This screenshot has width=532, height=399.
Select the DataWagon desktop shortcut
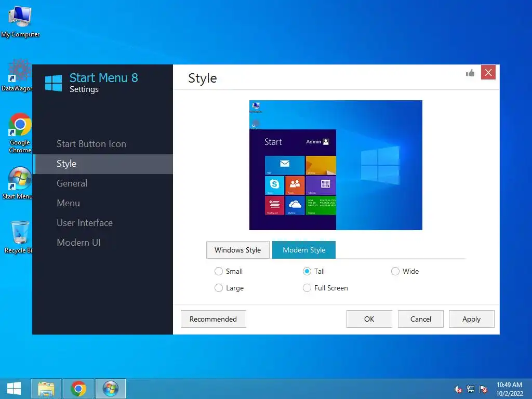click(17, 76)
